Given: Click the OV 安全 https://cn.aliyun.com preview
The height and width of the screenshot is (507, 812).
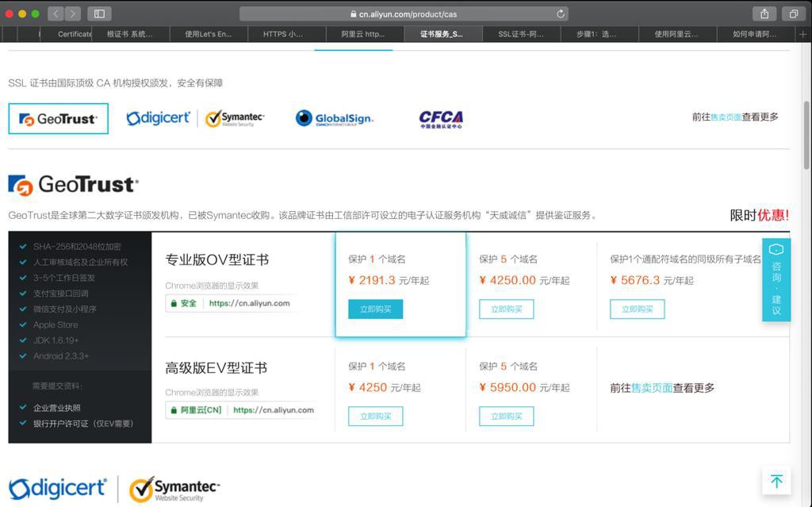Looking at the screenshot, I should point(231,303).
